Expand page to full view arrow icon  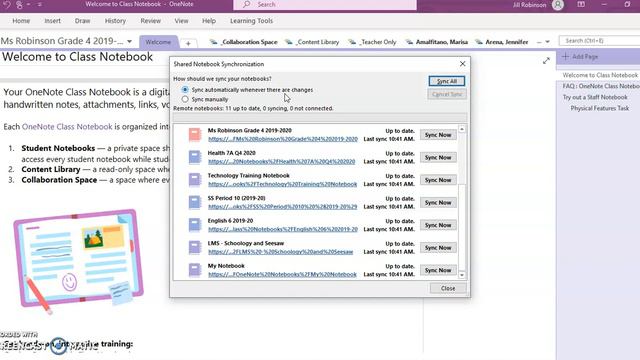[x=546, y=61]
